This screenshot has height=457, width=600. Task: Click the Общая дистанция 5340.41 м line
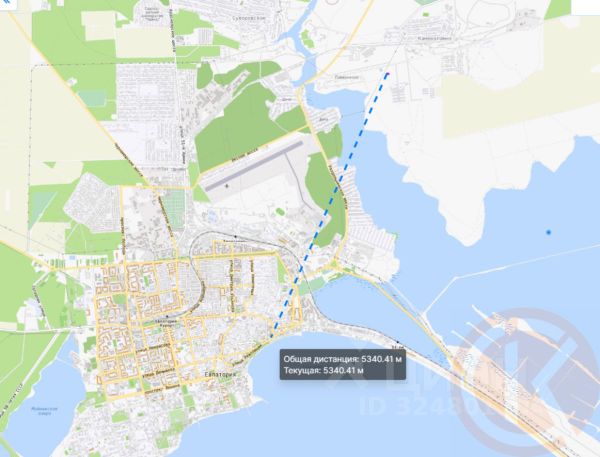342,359
